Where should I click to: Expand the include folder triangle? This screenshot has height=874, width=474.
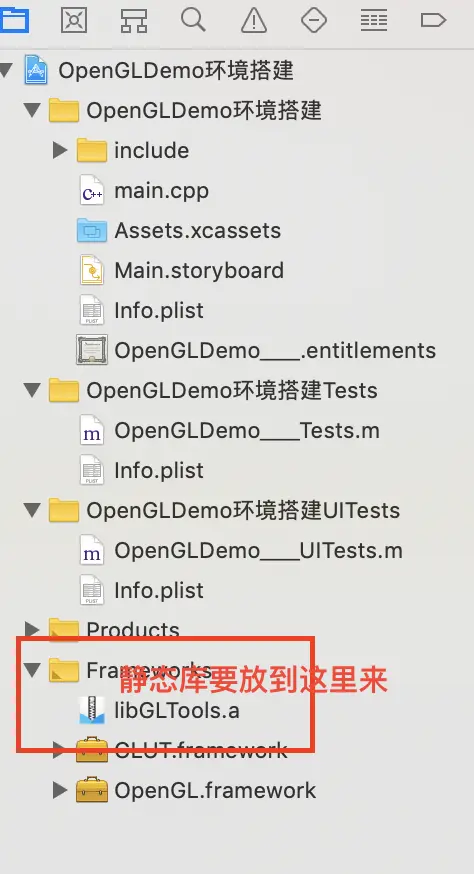click(60, 150)
